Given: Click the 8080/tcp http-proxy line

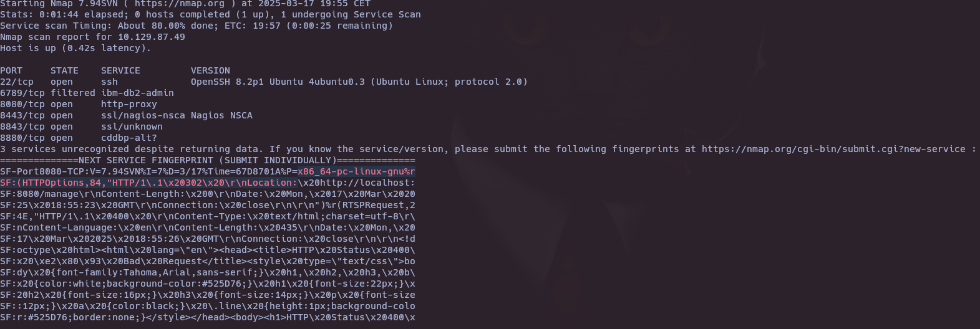Looking at the screenshot, I should pyautogui.click(x=79, y=104).
